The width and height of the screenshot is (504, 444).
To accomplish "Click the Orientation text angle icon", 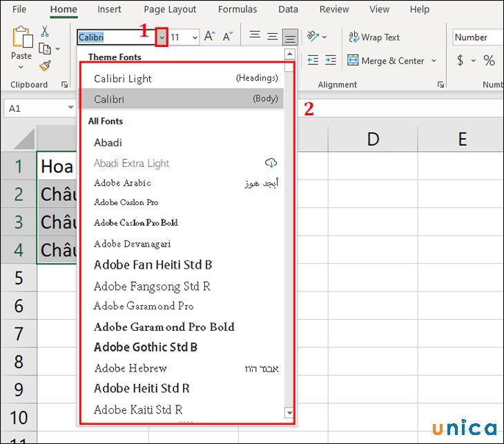I will [x=313, y=37].
